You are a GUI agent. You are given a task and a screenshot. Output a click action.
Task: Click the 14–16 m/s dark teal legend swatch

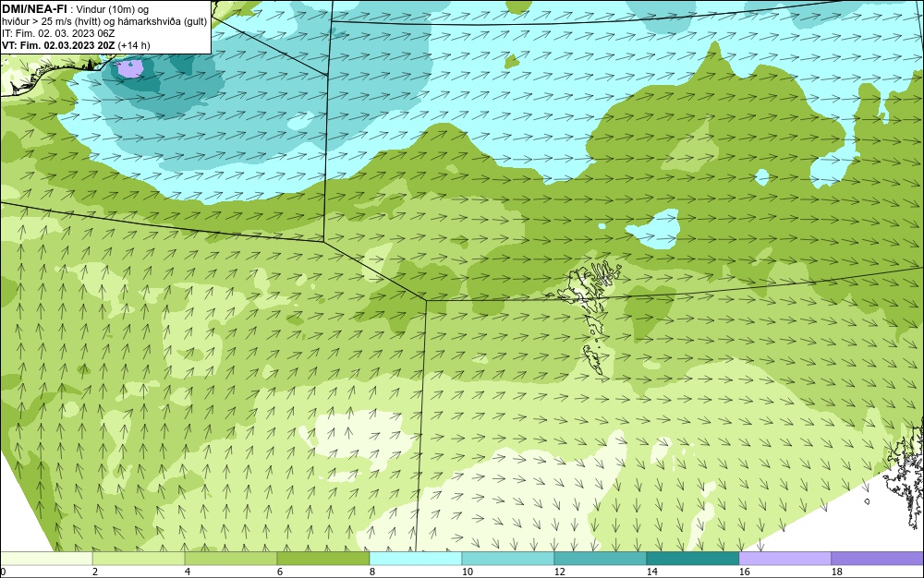692,559
